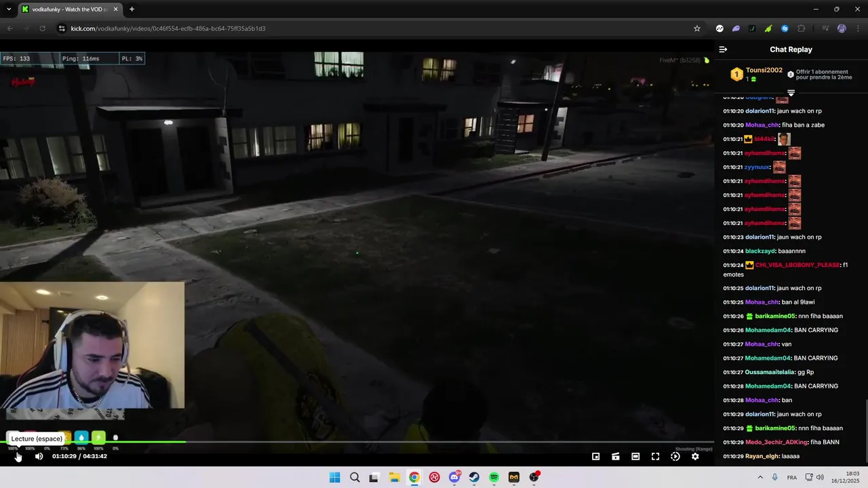Switch to theater mode
The image size is (868, 488).
(635, 456)
